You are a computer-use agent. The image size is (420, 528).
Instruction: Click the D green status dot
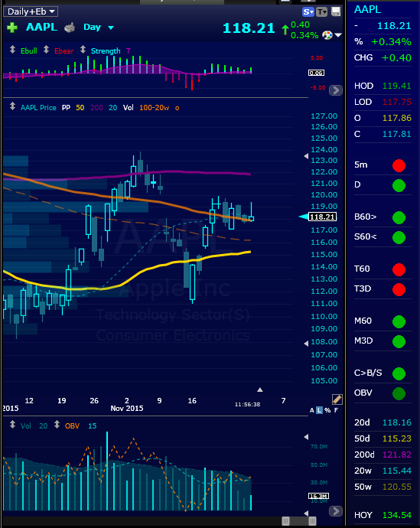[x=399, y=185]
